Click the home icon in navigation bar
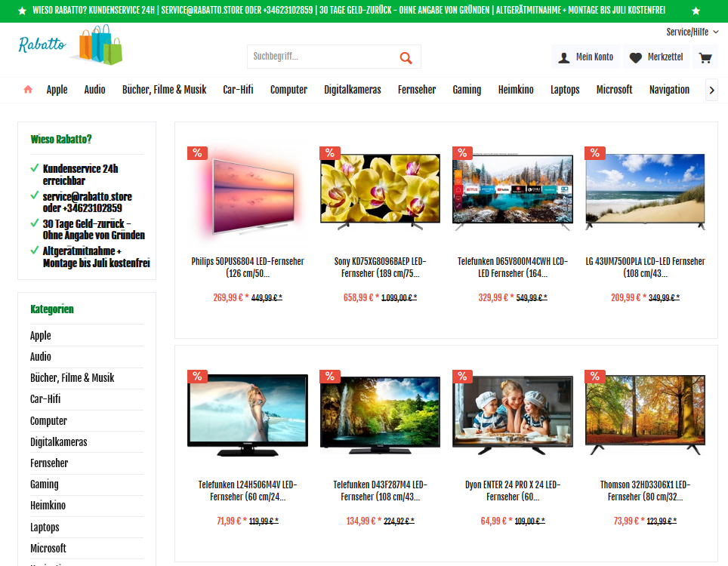The height and width of the screenshot is (566, 728). 28,90
